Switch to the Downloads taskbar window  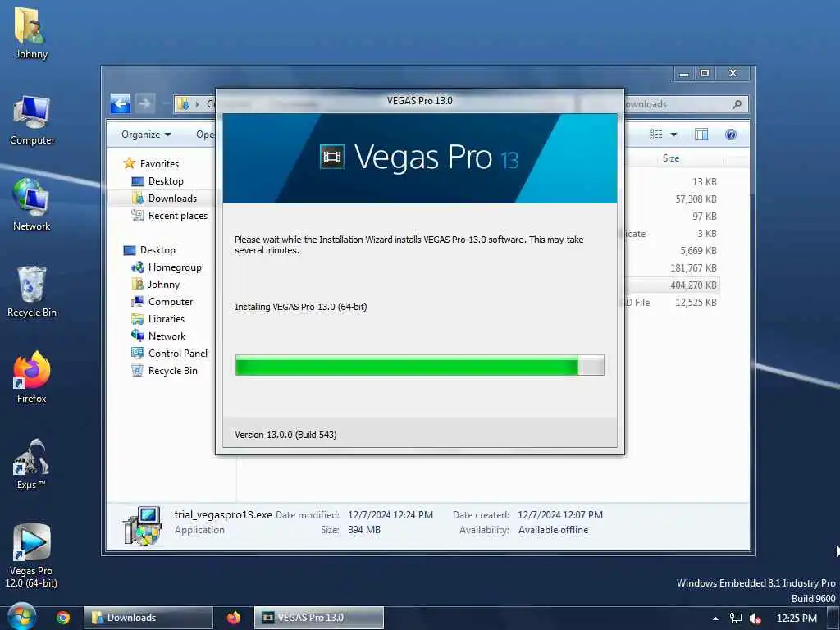[148, 618]
